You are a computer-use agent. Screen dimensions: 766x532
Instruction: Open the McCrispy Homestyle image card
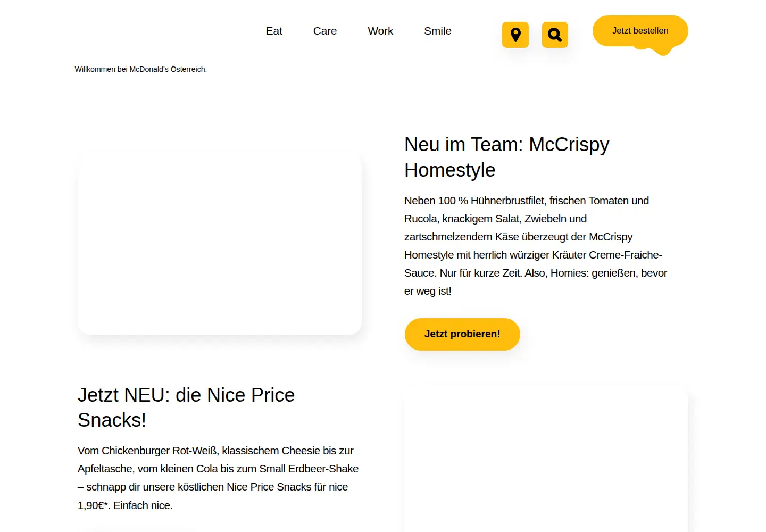point(220,245)
